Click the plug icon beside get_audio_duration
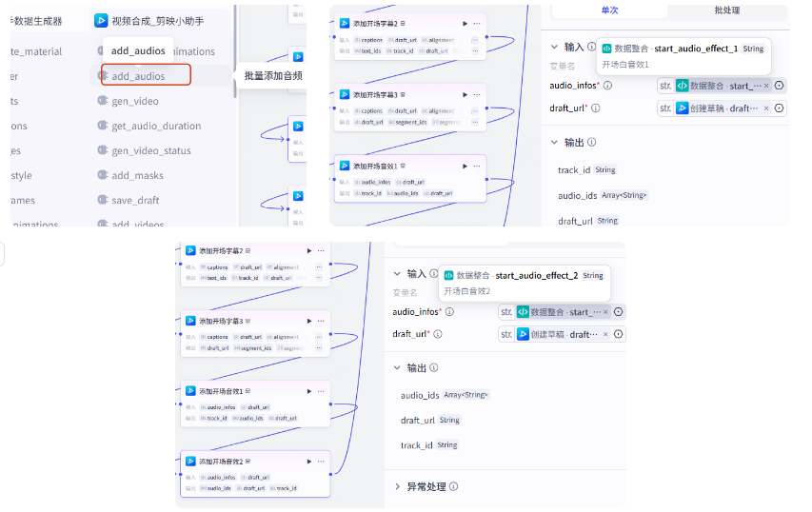The height and width of the screenshot is (512, 812). point(103,126)
